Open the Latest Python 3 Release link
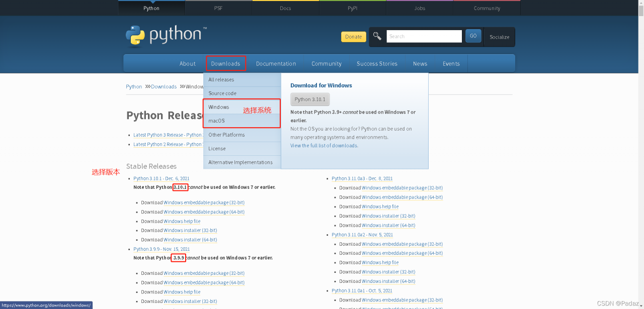This screenshot has height=309, width=644. tap(168, 135)
